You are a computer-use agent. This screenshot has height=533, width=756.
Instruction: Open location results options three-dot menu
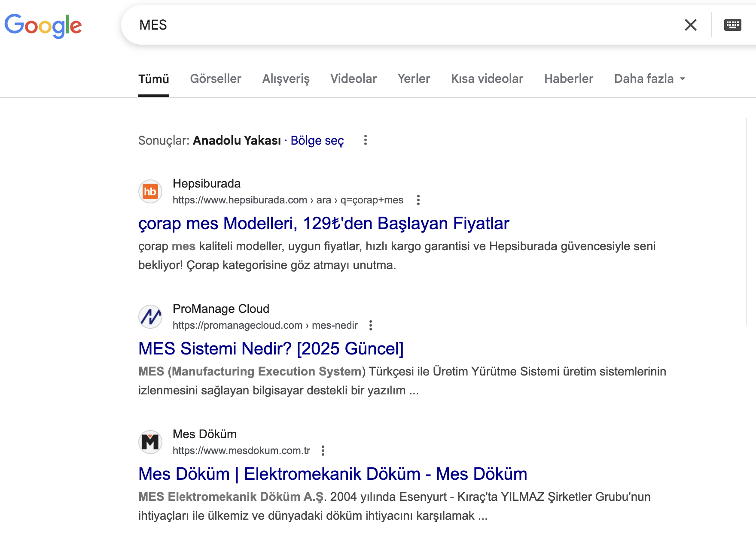[366, 140]
